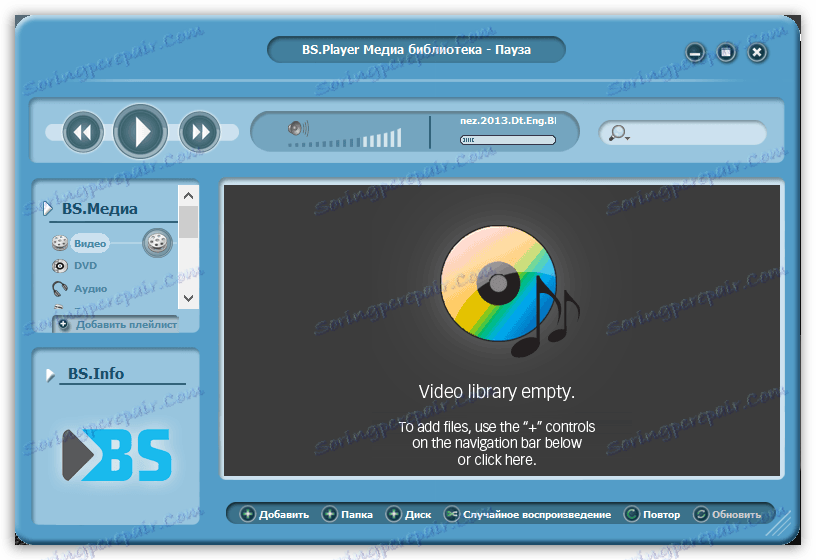This screenshot has height=560, width=816.
Task: Click the window title BS.Player Медиа библиотека
Action: click(416, 50)
